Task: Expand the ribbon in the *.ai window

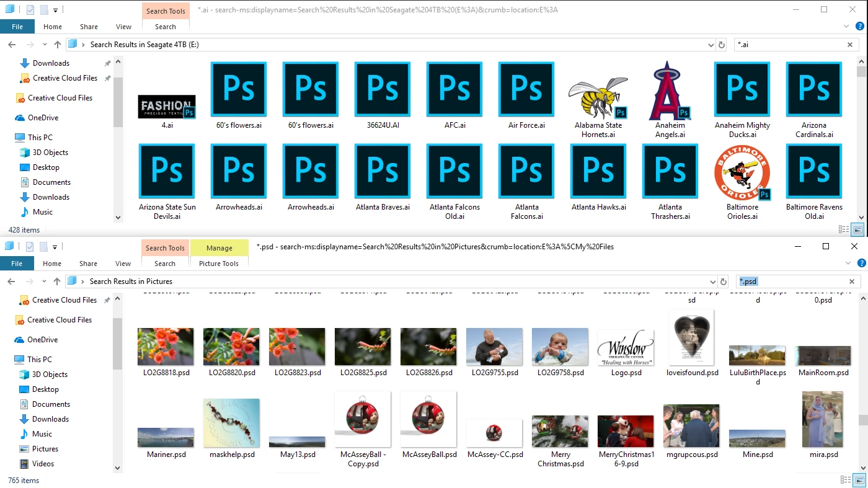Action: 848,26
